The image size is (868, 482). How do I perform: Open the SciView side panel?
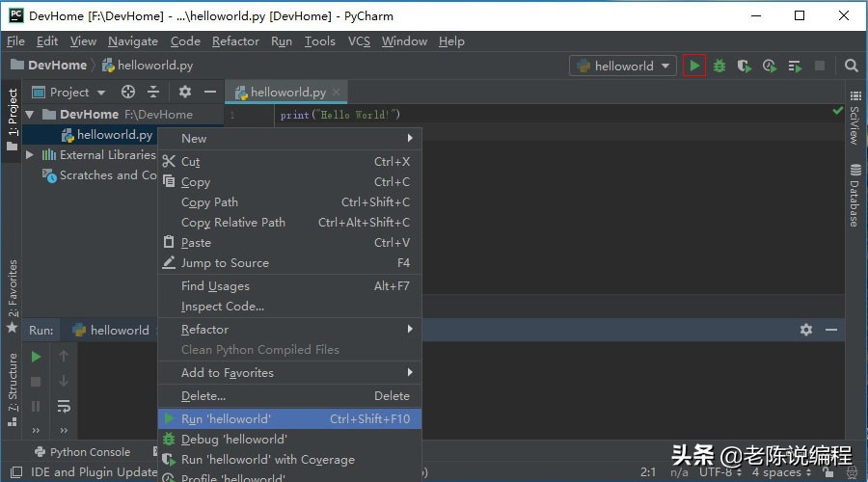pyautogui.click(x=855, y=118)
